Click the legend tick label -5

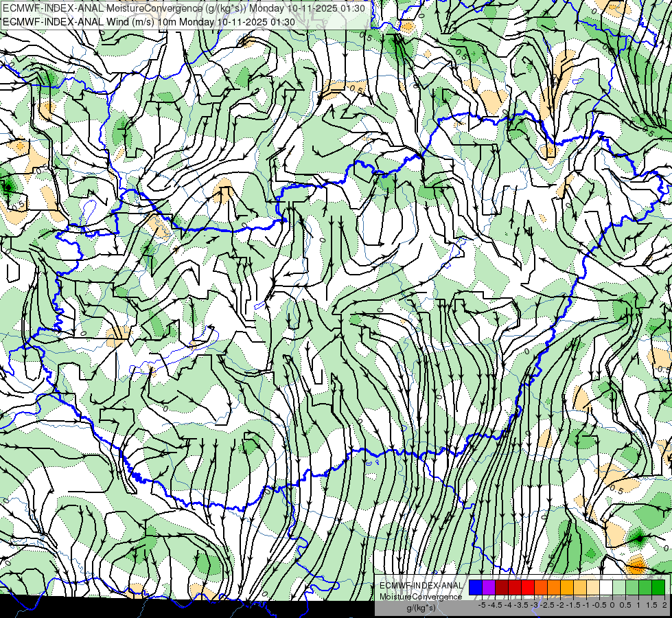click(x=482, y=605)
